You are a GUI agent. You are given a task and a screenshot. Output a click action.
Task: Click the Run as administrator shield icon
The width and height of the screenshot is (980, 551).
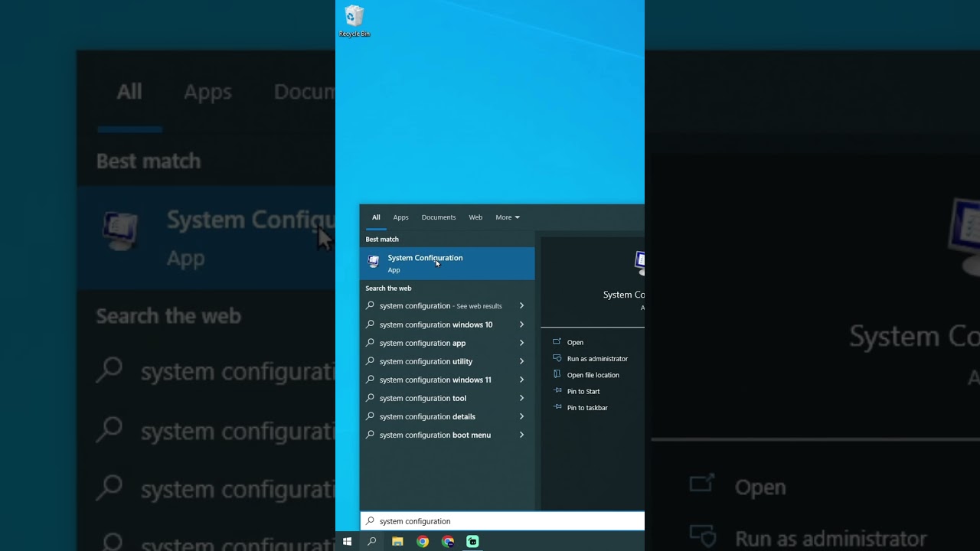tap(557, 358)
